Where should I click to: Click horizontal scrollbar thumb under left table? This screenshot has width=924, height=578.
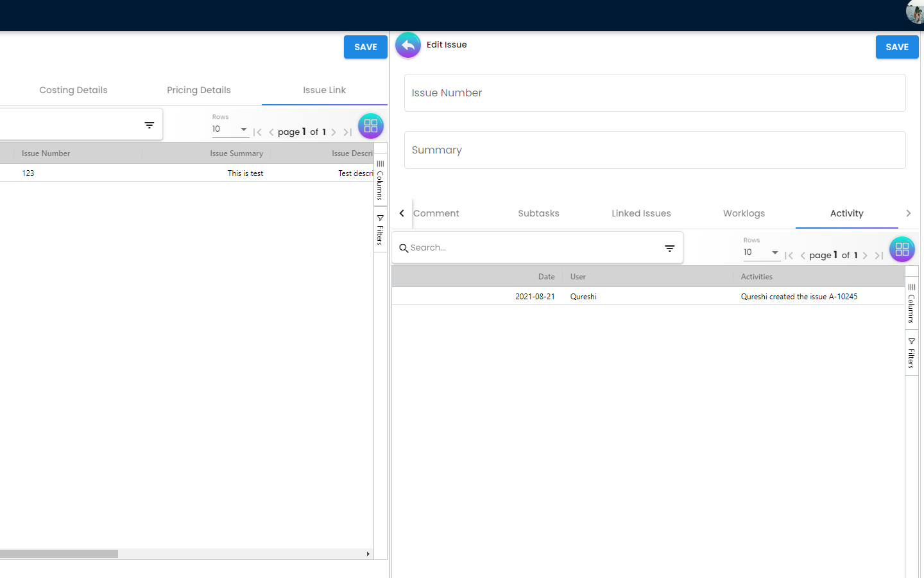[59, 554]
